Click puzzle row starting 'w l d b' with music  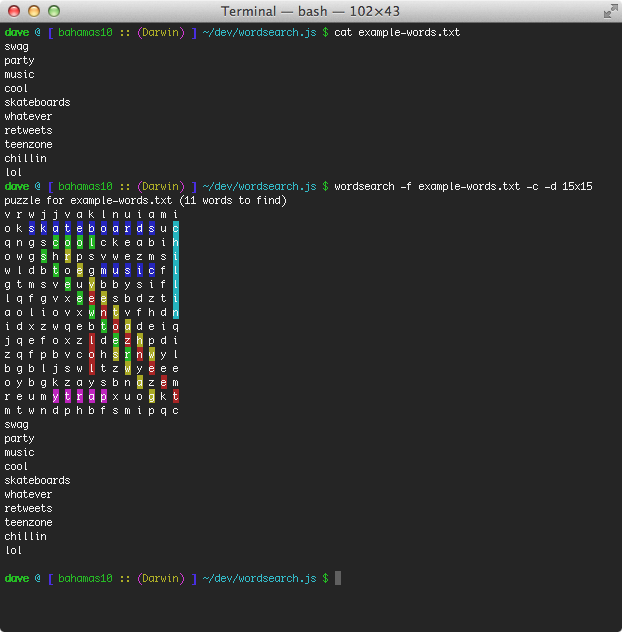92,270
